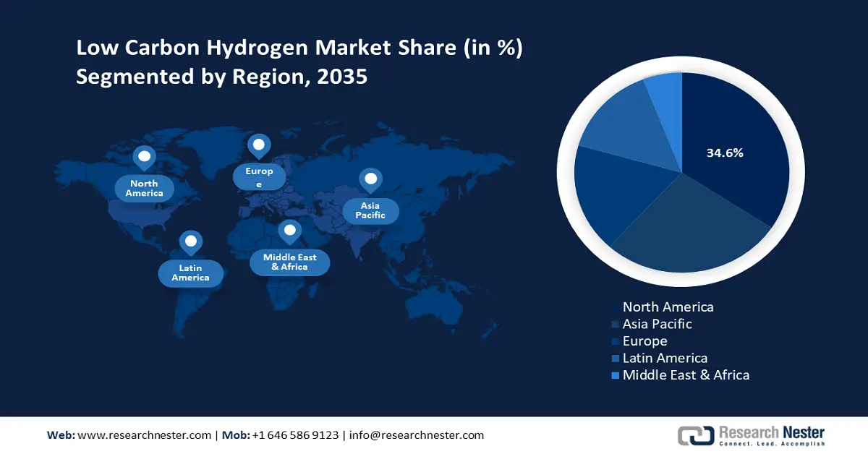This screenshot has width=868, height=454.
Task: Click the Research Nester logo icon
Action: [695, 435]
